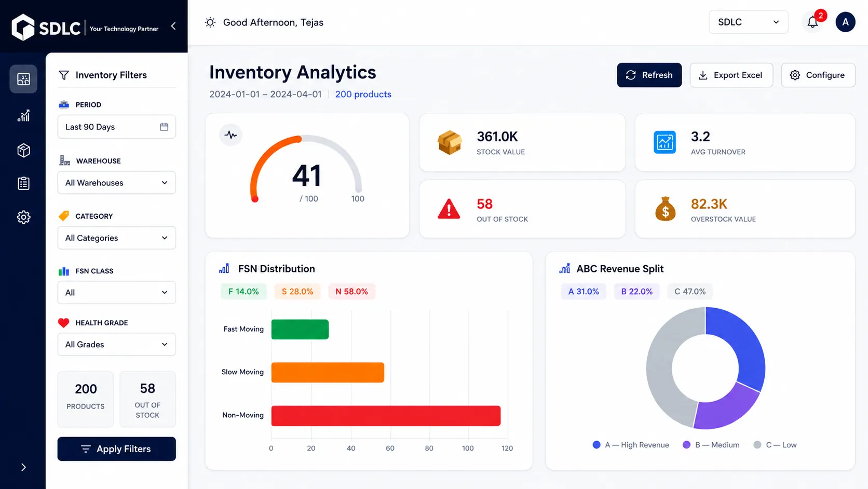Click the ABC Revenue Split chart icon
Viewport: 868px width, 489px height.
pos(564,269)
